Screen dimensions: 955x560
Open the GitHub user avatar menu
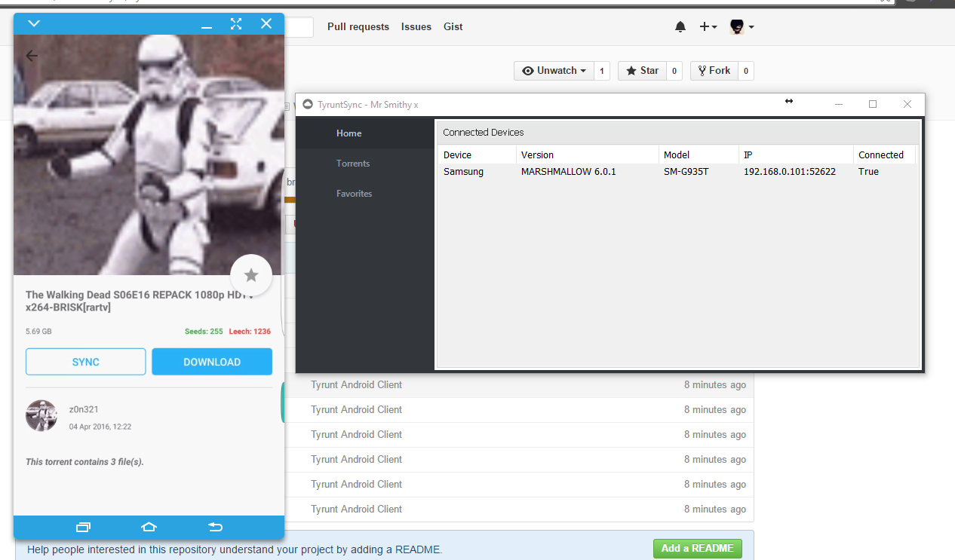click(x=742, y=27)
